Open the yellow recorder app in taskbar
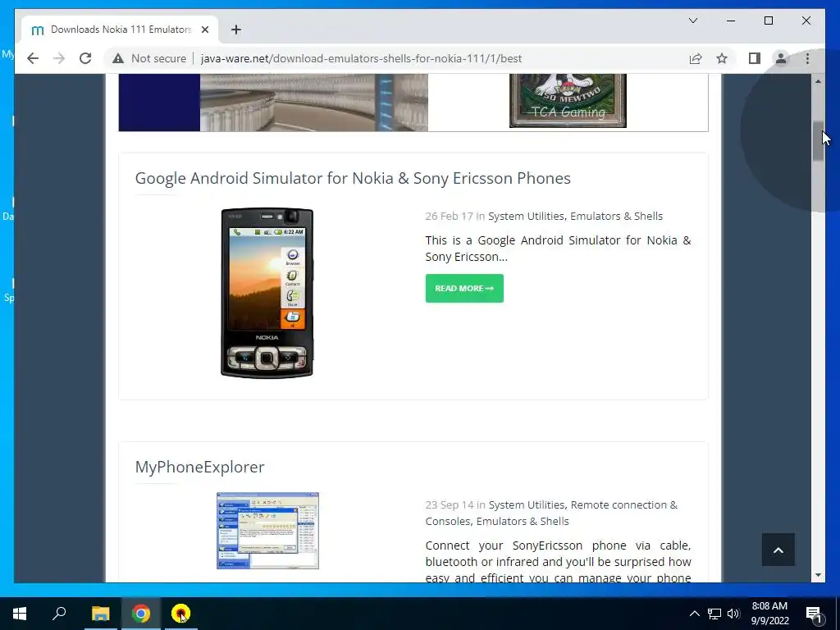The image size is (840, 630). 180,614
